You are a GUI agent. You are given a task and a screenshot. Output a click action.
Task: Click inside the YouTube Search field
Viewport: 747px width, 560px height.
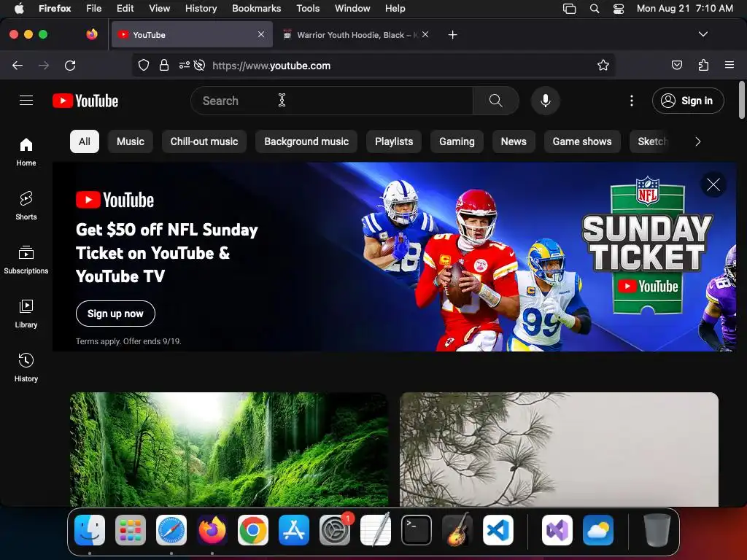[332, 101]
